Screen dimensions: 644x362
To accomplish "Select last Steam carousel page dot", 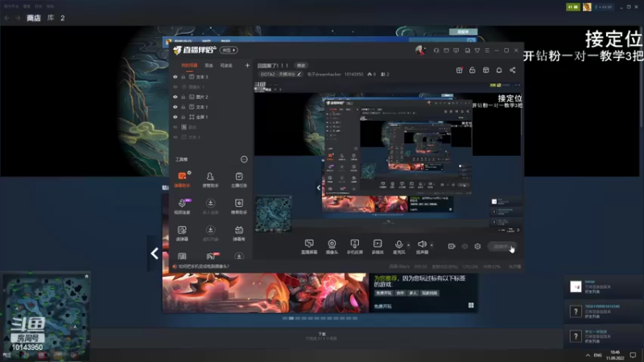I will click(355, 318).
